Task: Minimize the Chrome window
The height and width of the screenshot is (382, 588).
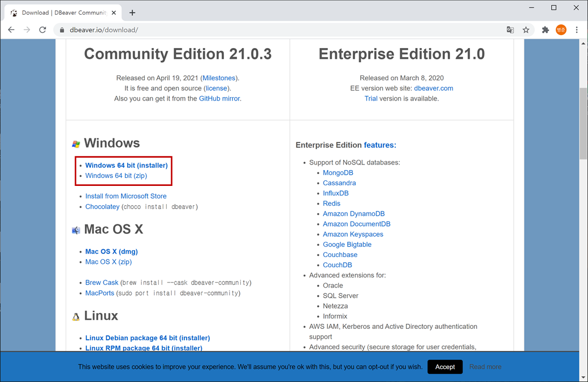Action: tap(531, 7)
